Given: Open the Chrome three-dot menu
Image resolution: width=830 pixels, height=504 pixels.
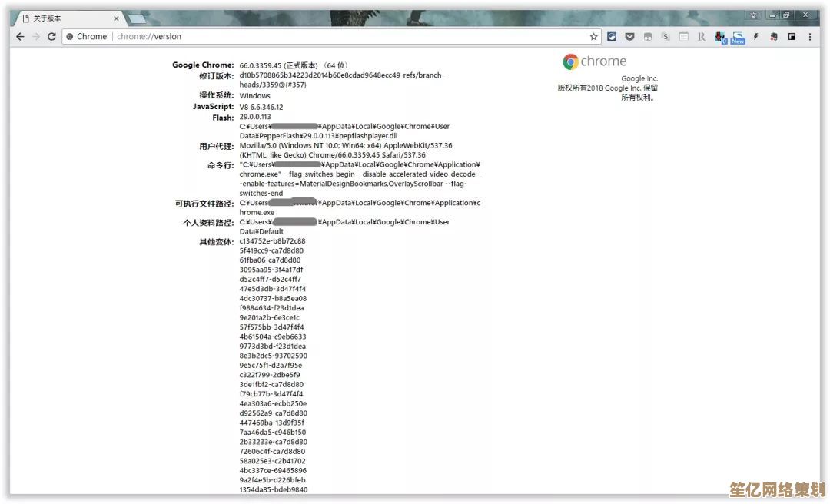Looking at the screenshot, I should 810,37.
